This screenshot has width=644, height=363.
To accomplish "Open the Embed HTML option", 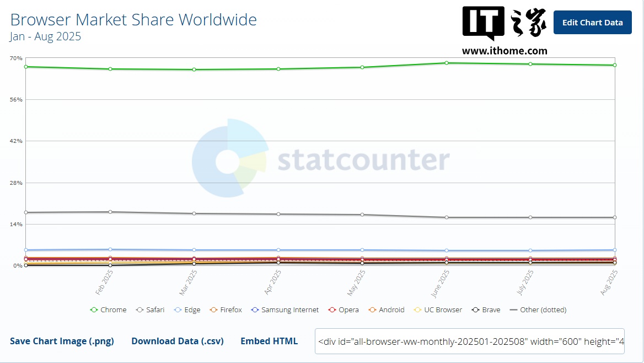I will pyautogui.click(x=269, y=341).
